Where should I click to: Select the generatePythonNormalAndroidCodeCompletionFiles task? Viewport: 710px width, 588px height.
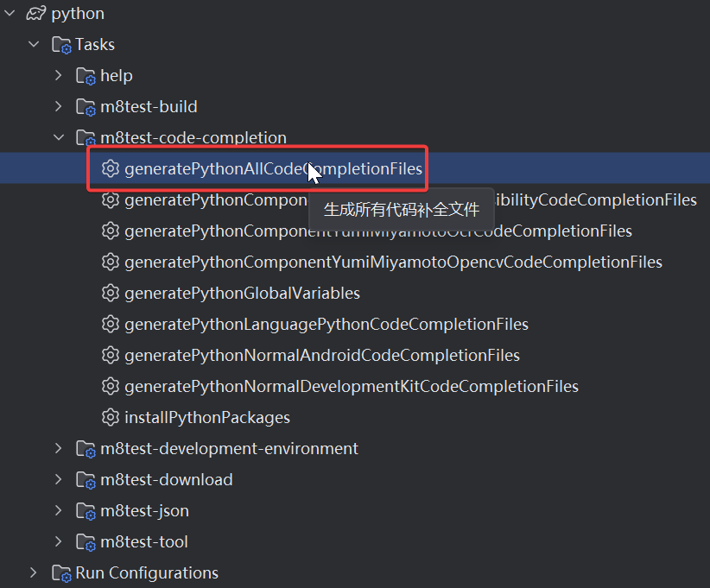pos(321,356)
